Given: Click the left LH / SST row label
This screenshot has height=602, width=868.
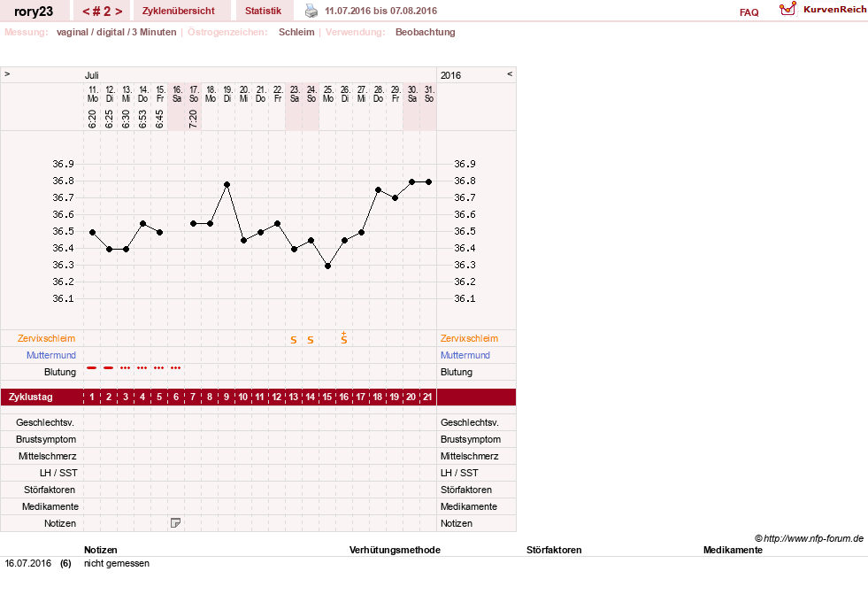Looking at the screenshot, I should tap(58, 473).
